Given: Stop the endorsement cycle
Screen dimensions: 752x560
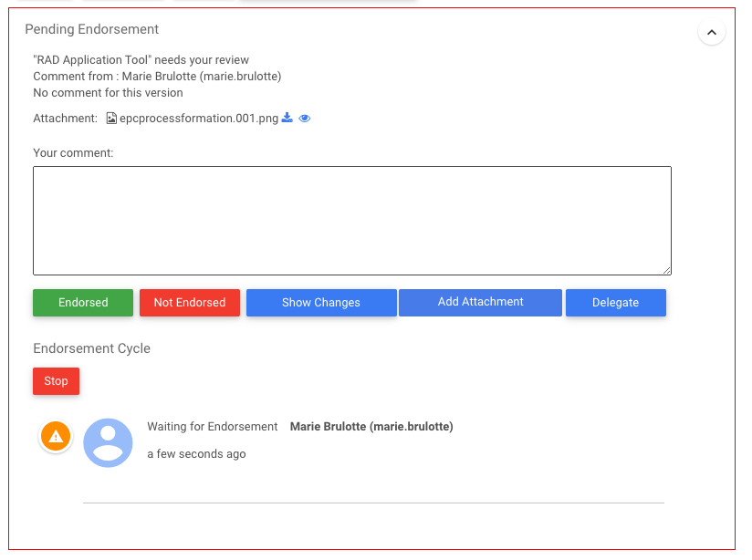Looking at the screenshot, I should tap(56, 381).
